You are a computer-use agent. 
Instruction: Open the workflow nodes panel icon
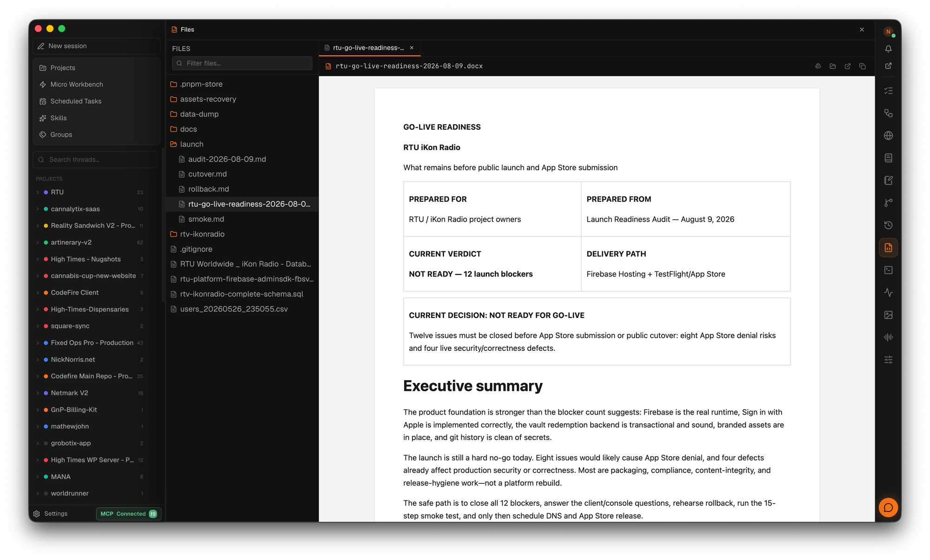click(888, 113)
